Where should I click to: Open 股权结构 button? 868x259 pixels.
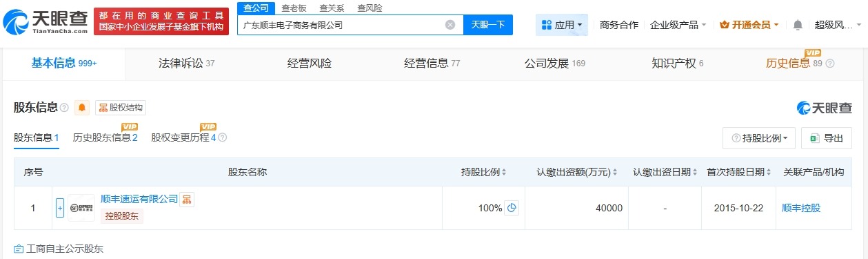click(121, 108)
